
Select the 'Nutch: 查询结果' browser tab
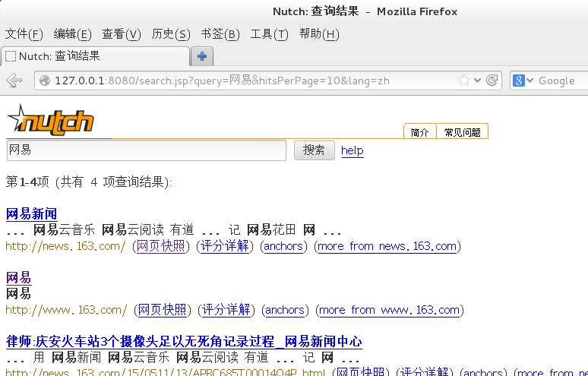pos(96,57)
